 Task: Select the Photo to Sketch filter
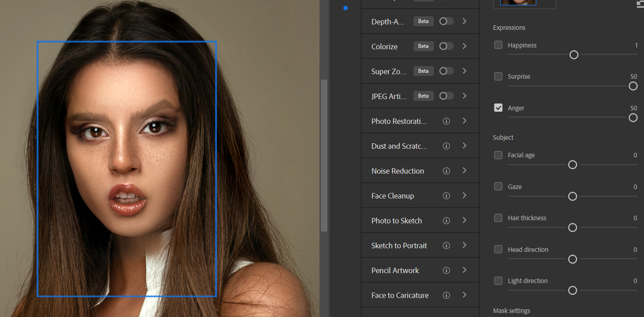click(397, 221)
